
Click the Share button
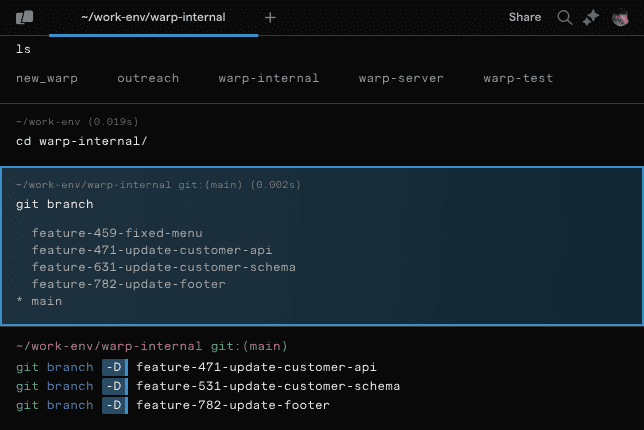(x=524, y=17)
